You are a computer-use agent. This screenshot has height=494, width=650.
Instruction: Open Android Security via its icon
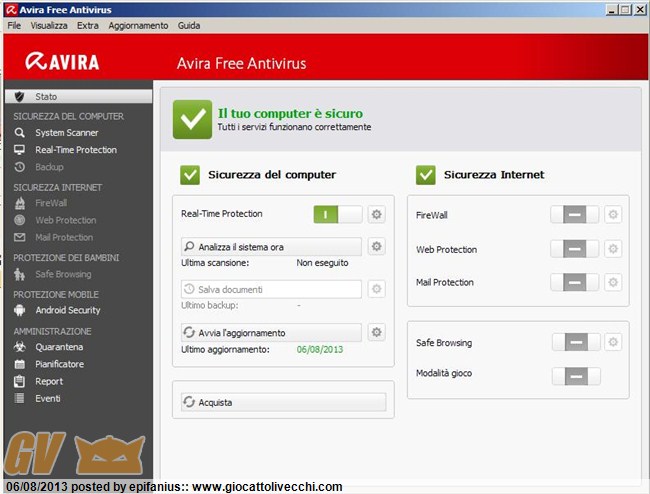(19, 310)
